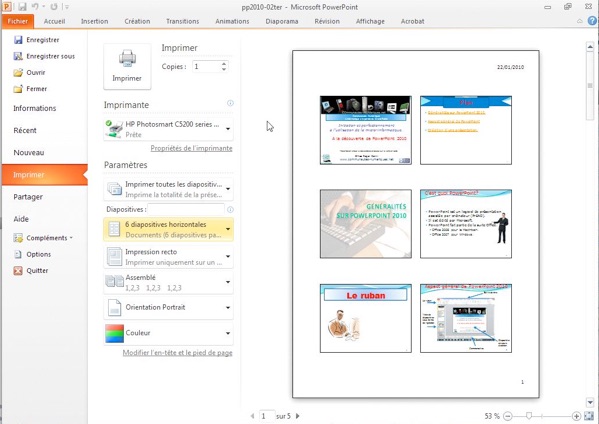Click the large Imprimer printer button
Screen dimensions: 599x424
click(x=127, y=66)
